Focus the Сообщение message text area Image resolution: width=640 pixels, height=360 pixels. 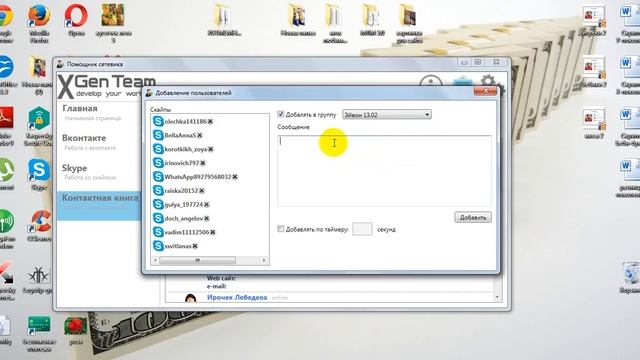coord(384,171)
